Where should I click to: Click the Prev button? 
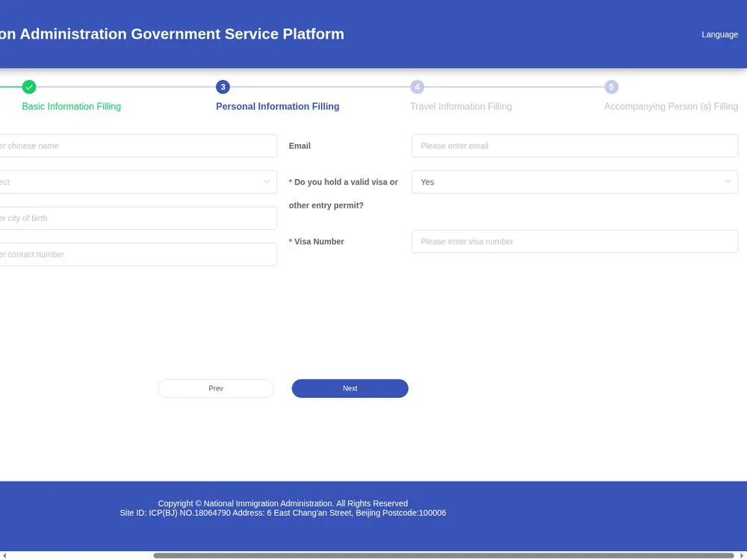pos(216,388)
